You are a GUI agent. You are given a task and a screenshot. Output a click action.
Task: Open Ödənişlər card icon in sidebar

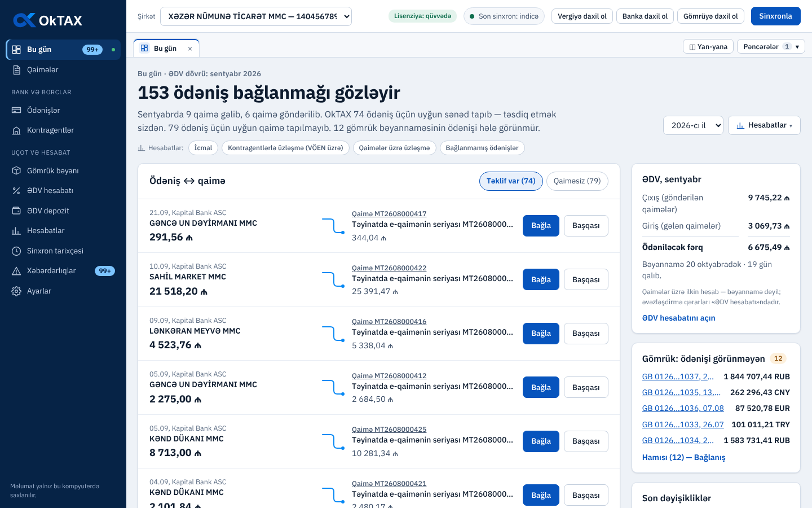coord(16,110)
